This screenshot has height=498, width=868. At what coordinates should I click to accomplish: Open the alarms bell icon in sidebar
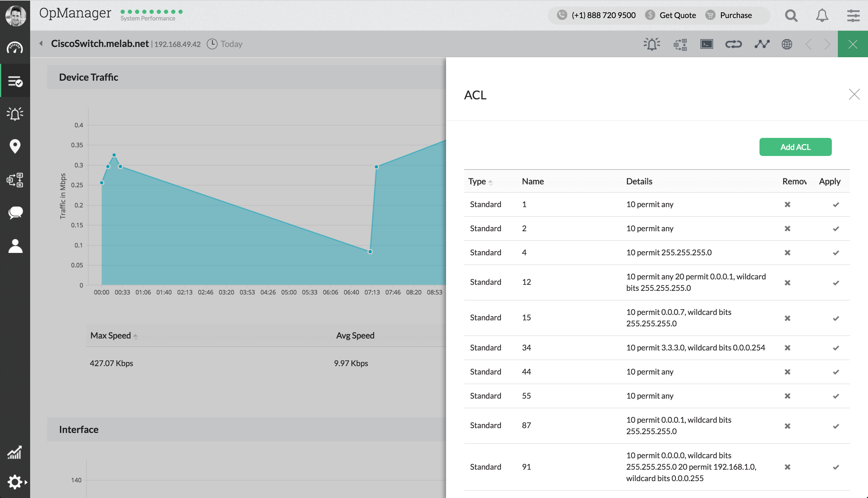pyautogui.click(x=15, y=114)
